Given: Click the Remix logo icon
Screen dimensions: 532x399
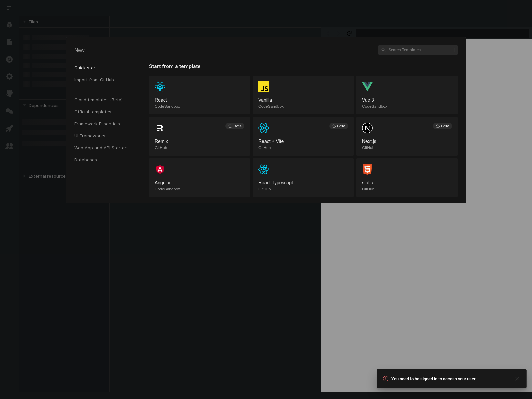Looking at the screenshot, I should pos(160,128).
